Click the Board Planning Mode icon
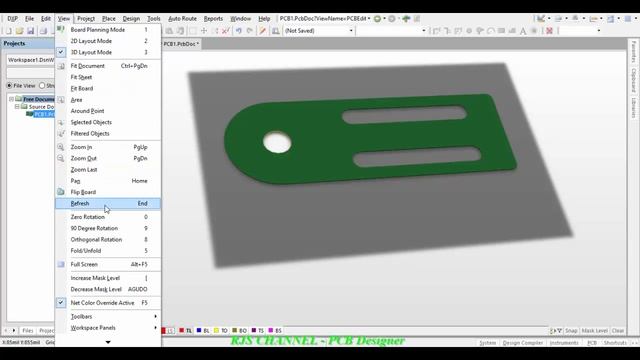This screenshot has height=360, width=640. tap(61, 29)
